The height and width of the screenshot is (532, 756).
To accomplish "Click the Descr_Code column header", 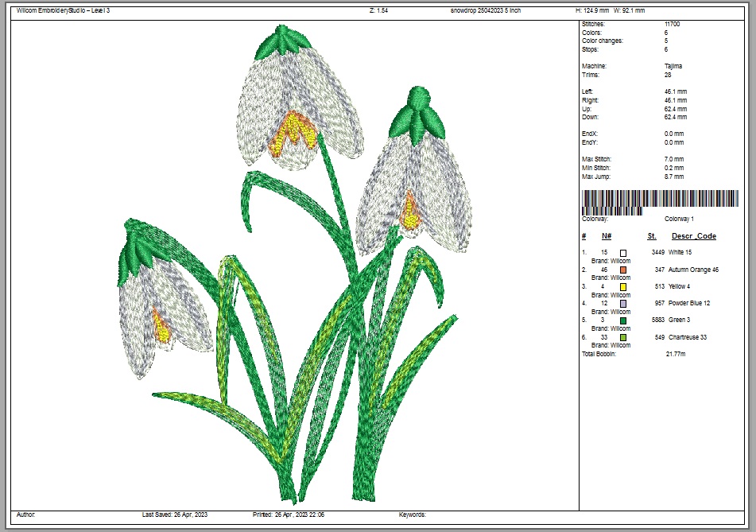I will [x=693, y=236].
